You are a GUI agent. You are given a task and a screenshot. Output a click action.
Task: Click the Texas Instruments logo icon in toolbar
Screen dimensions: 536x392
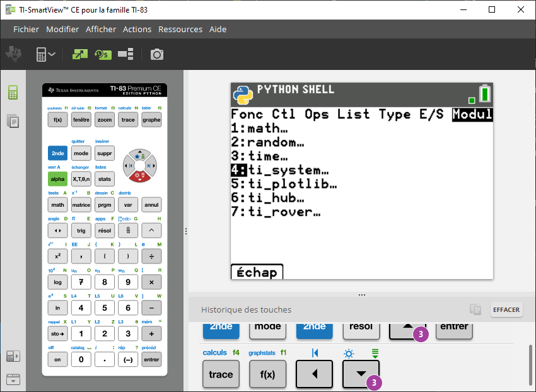(14, 54)
